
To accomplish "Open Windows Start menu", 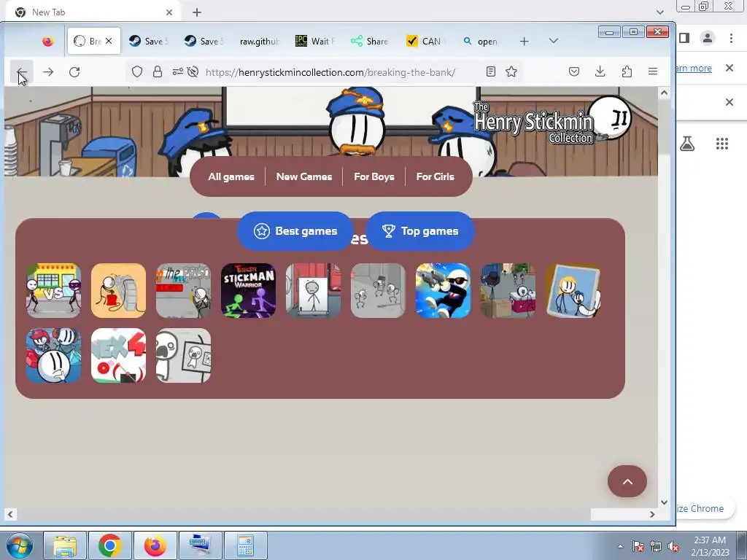I will (19, 545).
